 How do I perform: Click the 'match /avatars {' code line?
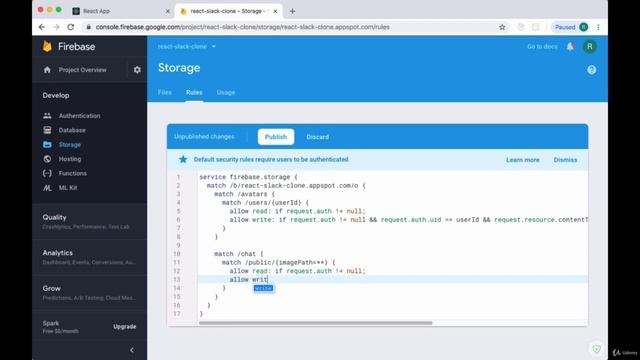click(244, 194)
